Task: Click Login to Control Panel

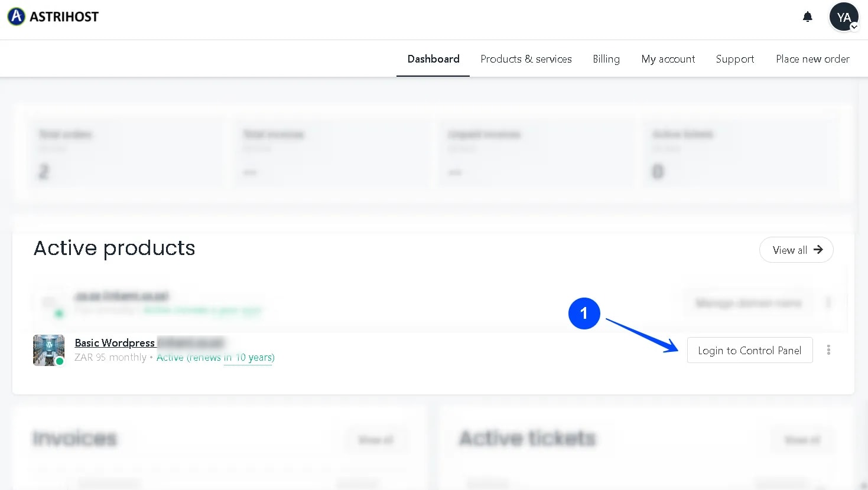Action: [749, 350]
